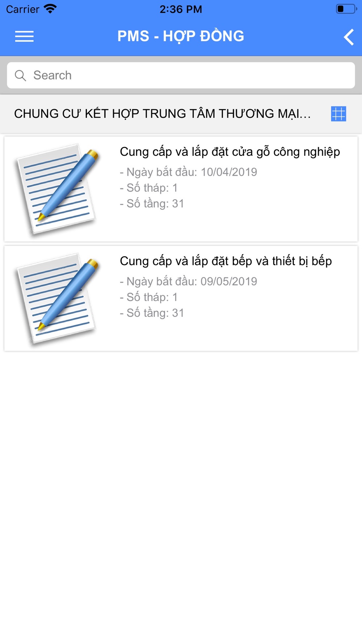Click inside the Search field
The height and width of the screenshot is (644, 362).
click(181, 75)
